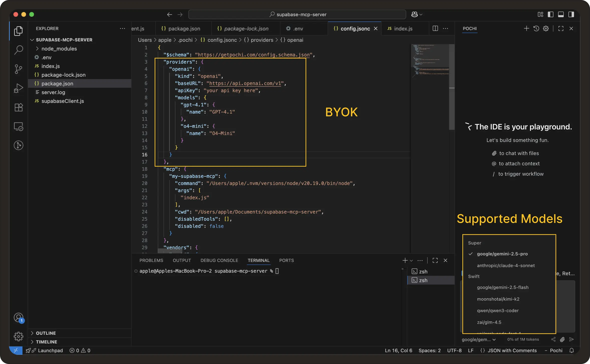This screenshot has width=590, height=364.
Task: Click the Pochi history icon
Action: coord(536,29)
